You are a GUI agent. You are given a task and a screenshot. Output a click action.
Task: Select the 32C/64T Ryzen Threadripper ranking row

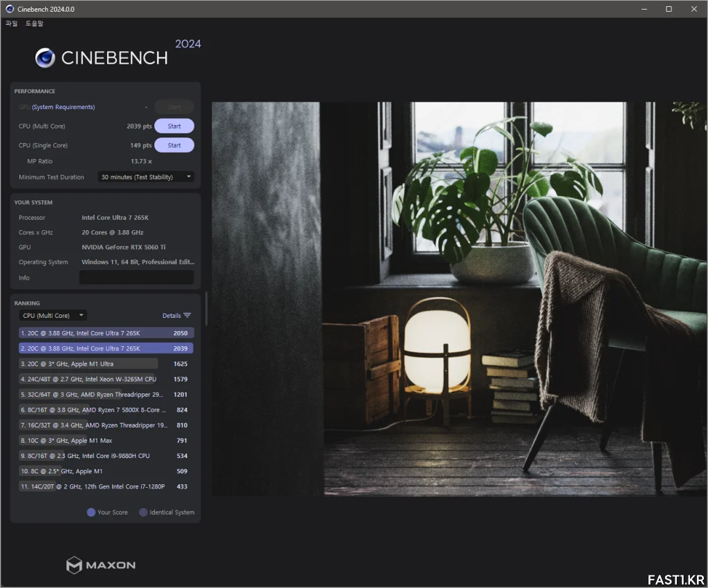coord(106,395)
